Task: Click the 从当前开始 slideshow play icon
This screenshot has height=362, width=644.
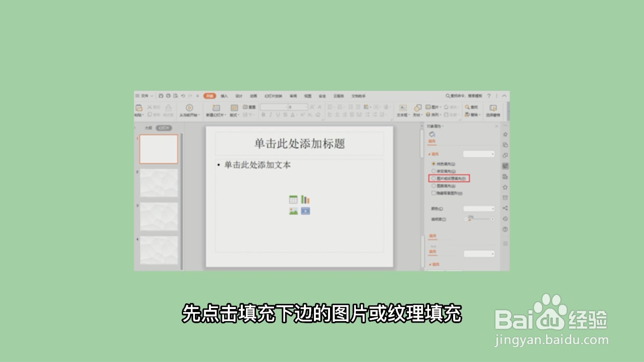Action: pyautogui.click(x=188, y=108)
